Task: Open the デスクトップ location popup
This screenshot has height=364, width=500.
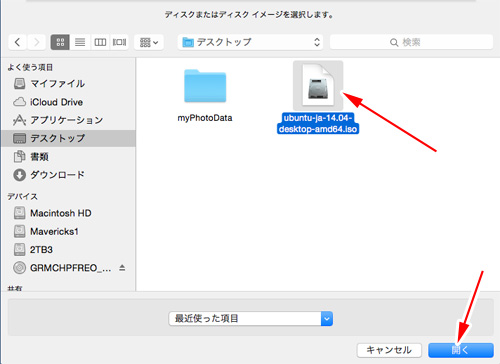Action: (250, 42)
